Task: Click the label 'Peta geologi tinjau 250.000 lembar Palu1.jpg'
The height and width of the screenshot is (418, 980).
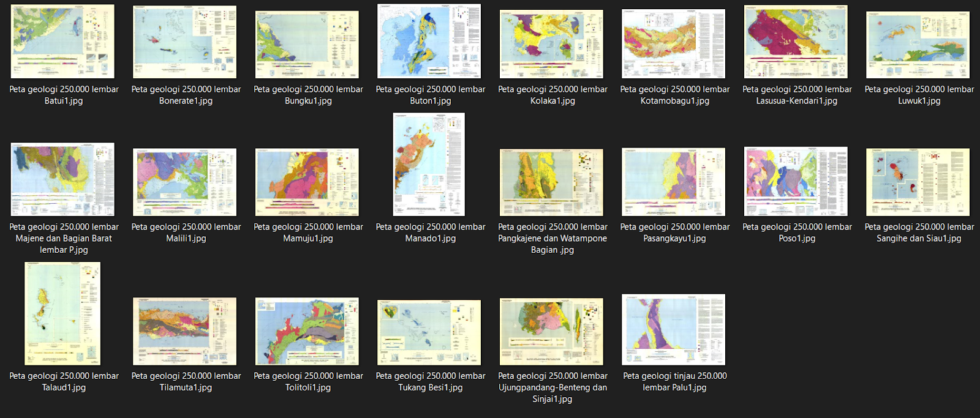Action: (675, 382)
